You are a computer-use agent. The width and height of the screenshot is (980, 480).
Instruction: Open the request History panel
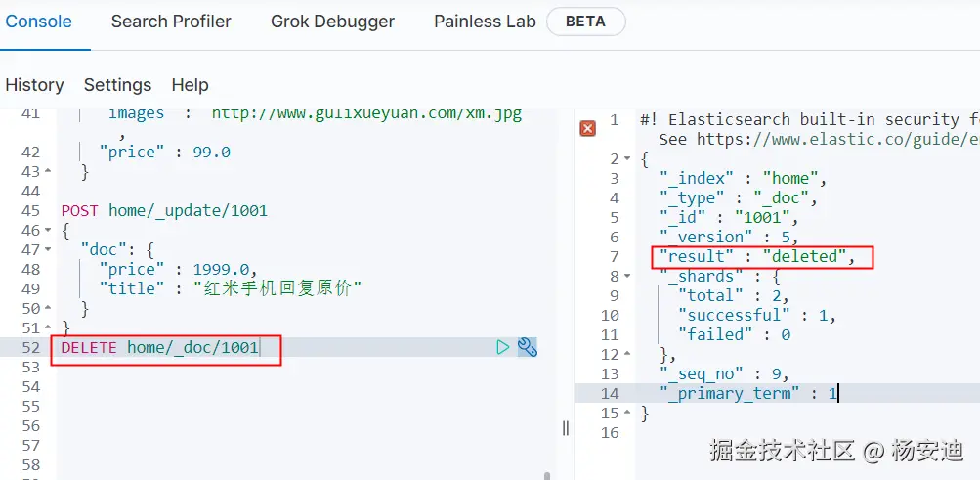pos(34,85)
